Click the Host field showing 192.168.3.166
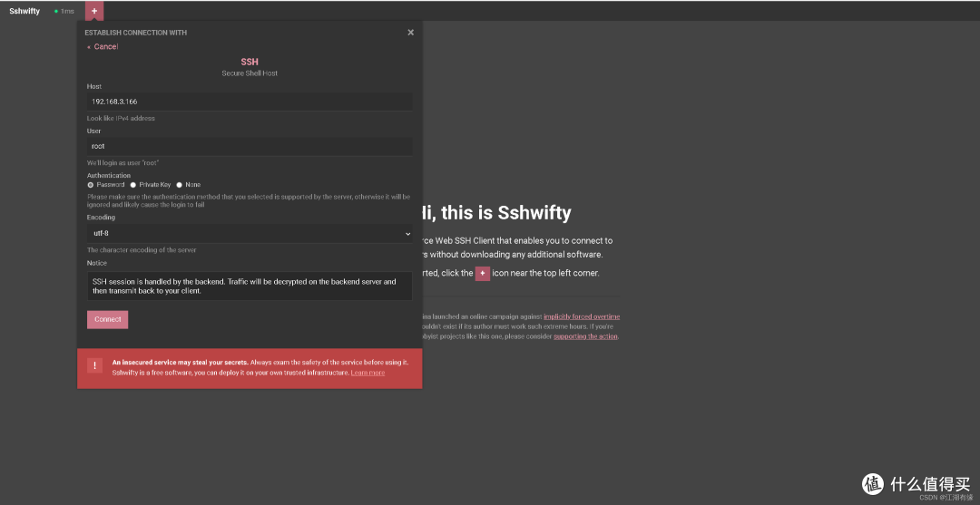The image size is (980, 505). [250, 102]
